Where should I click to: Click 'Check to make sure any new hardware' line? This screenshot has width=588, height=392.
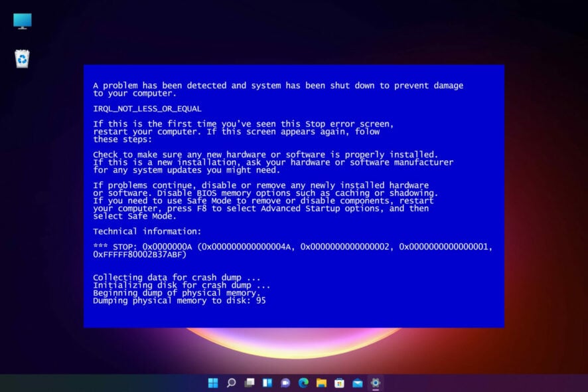tap(265, 155)
